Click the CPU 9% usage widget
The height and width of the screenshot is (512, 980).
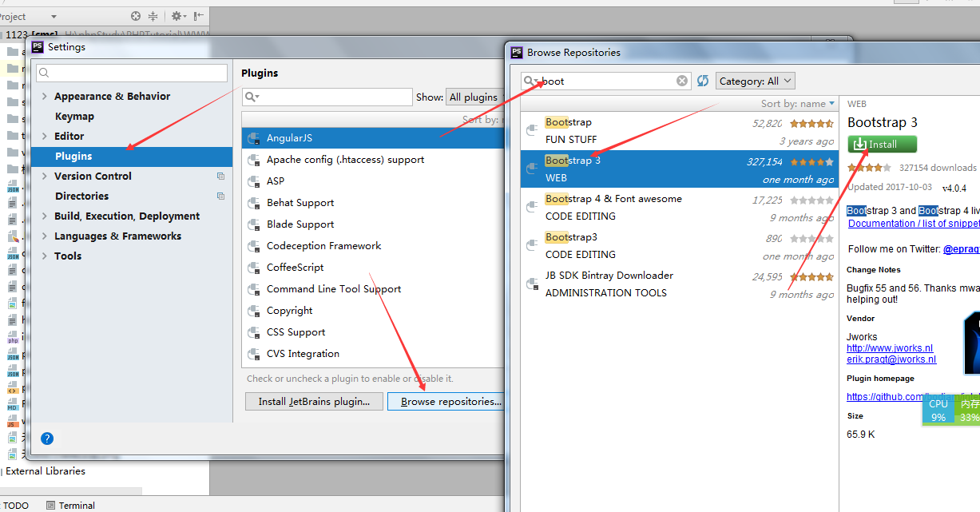coord(938,410)
